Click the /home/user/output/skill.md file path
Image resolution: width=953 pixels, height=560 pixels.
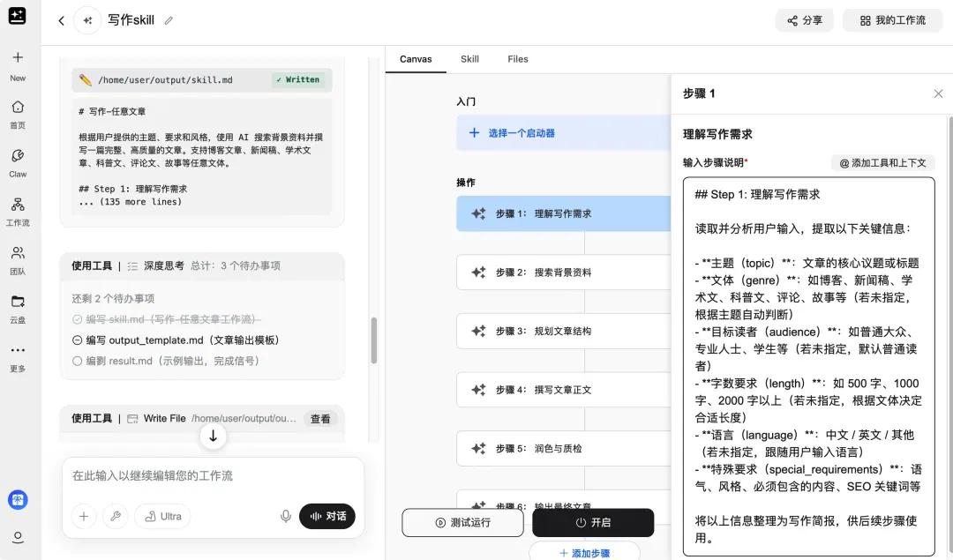[165, 79]
